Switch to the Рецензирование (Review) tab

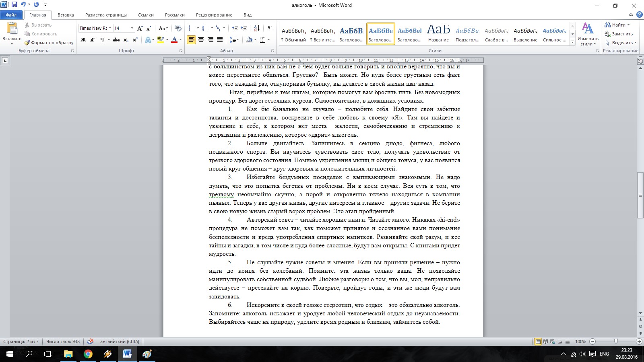214,15
